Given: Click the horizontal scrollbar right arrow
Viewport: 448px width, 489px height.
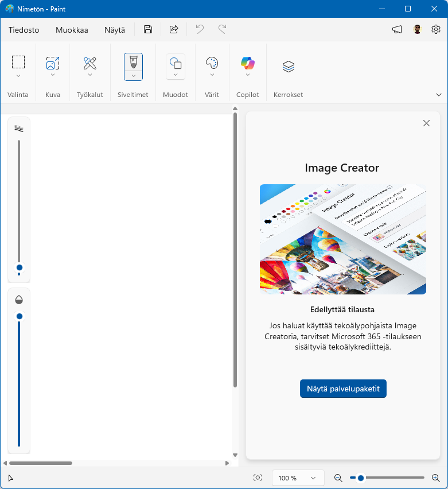Looking at the screenshot, I should coord(227,463).
